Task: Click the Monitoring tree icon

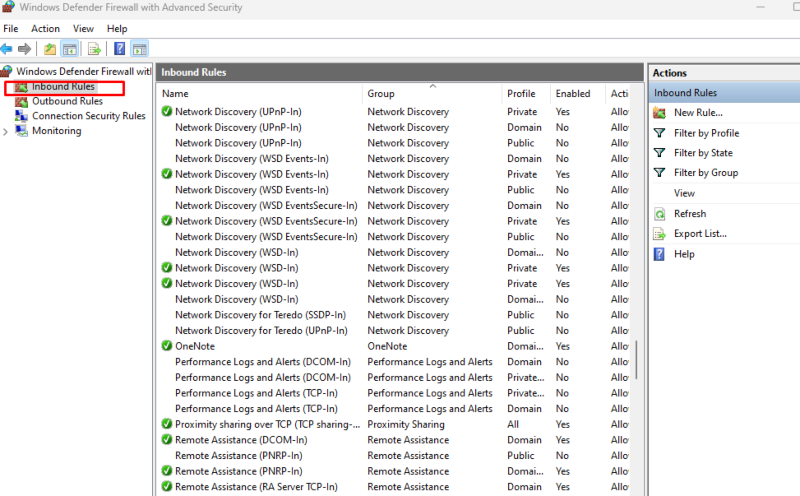Action: [21, 131]
